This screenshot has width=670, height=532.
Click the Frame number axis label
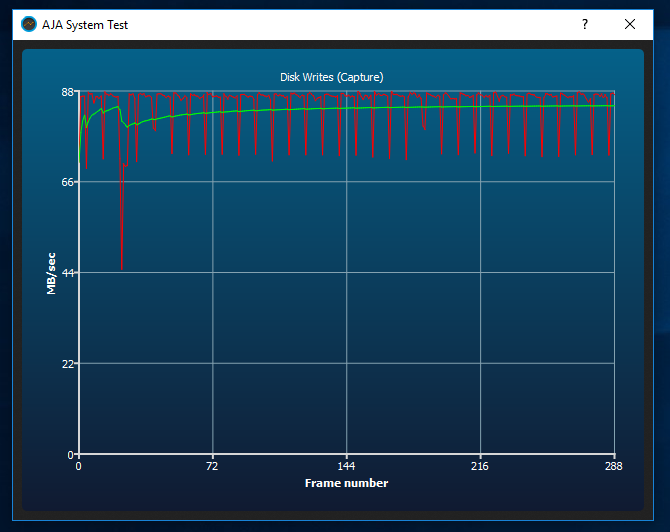(x=347, y=483)
